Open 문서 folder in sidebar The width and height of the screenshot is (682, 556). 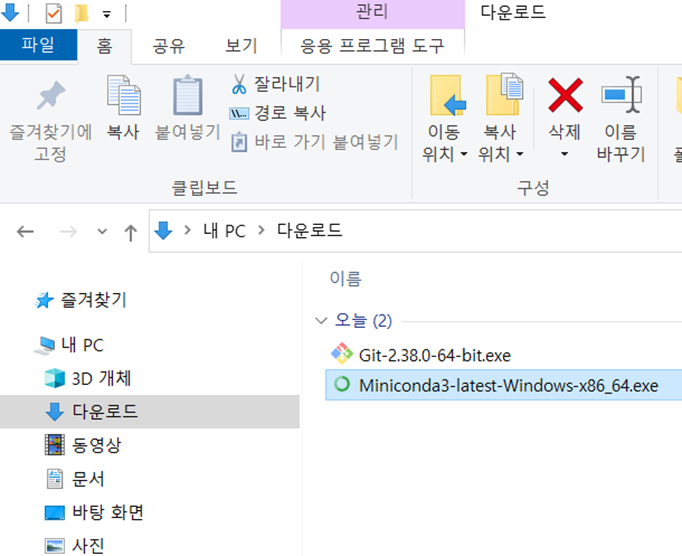pos(75,479)
